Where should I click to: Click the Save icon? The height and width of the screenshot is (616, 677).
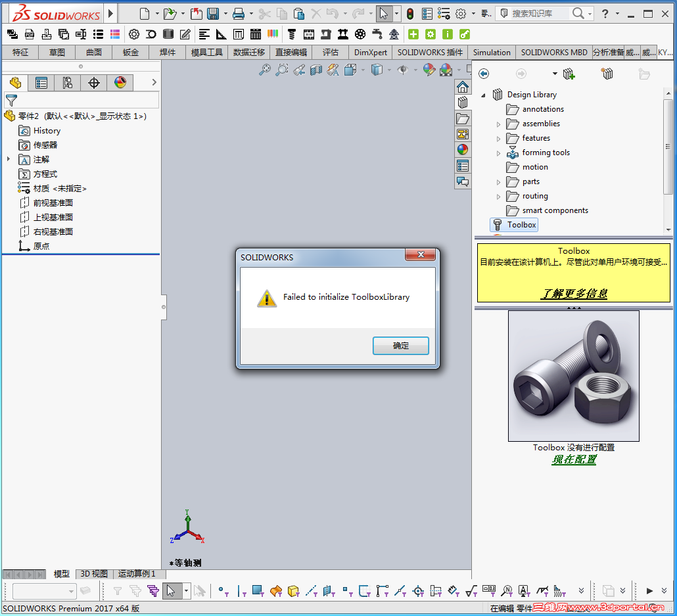213,14
